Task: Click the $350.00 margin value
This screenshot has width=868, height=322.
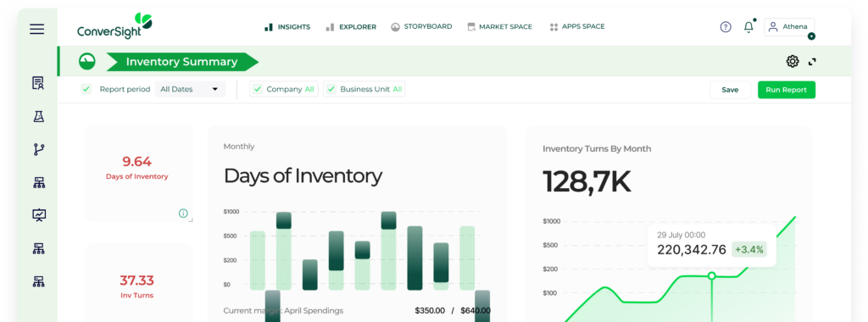Action: [430, 311]
